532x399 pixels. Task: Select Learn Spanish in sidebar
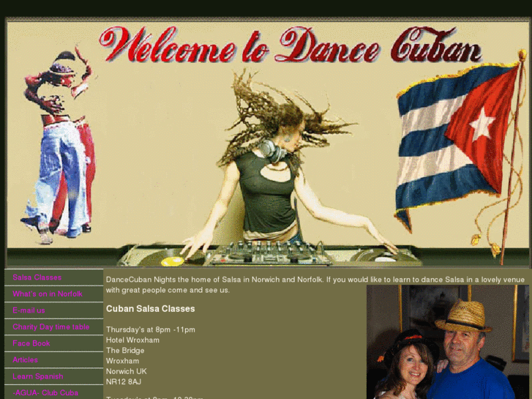(38, 376)
